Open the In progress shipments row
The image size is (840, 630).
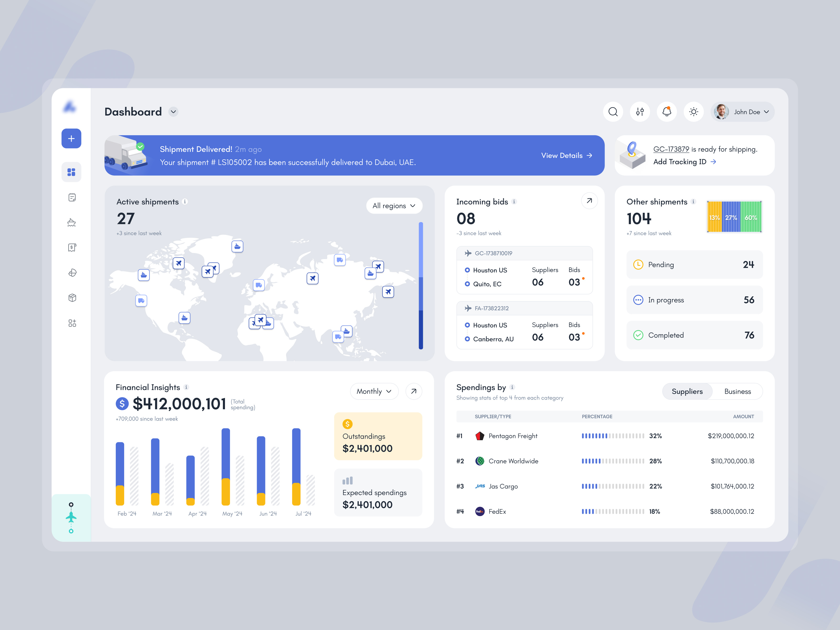click(695, 300)
